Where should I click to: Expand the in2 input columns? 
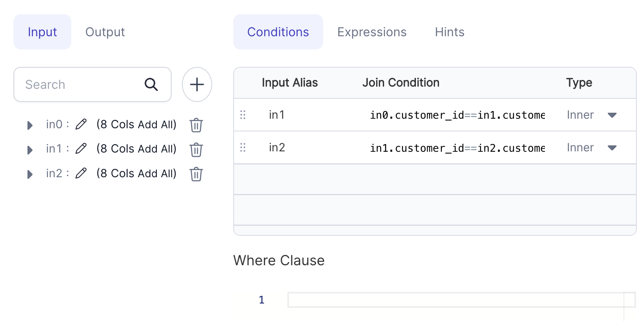pos(30,174)
